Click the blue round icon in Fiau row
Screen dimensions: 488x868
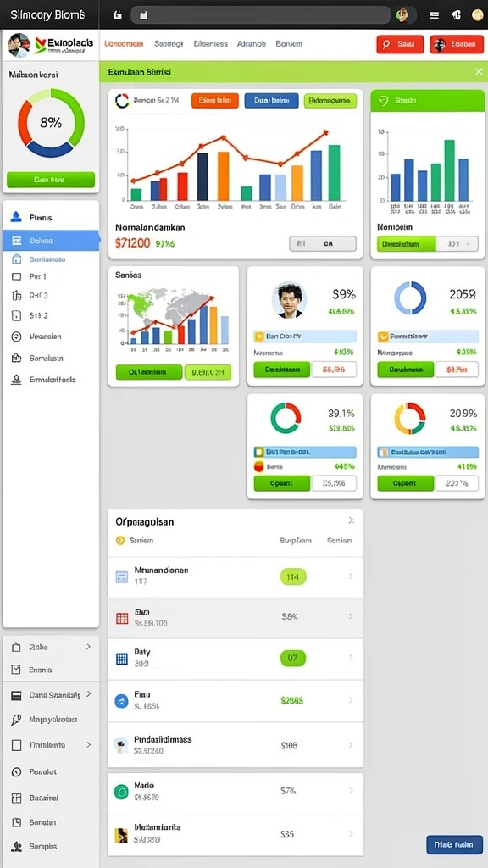click(x=121, y=701)
